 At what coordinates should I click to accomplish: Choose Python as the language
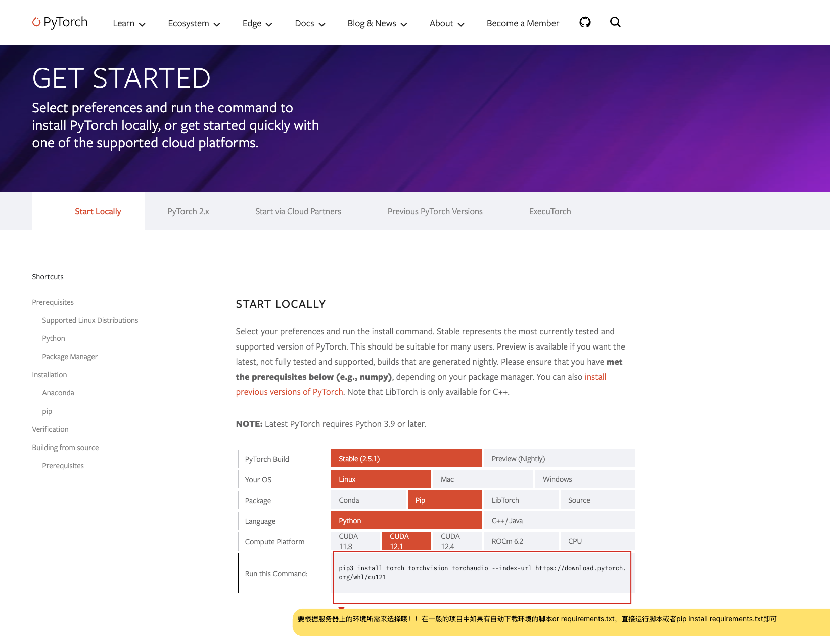pos(406,520)
